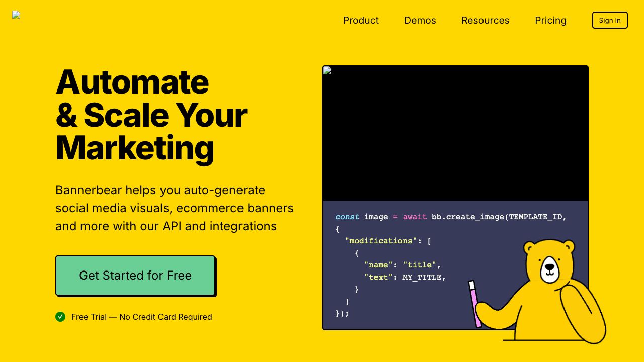The height and width of the screenshot is (362, 644).
Task: Click the green checkmark icon
Action: click(x=60, y=317)
